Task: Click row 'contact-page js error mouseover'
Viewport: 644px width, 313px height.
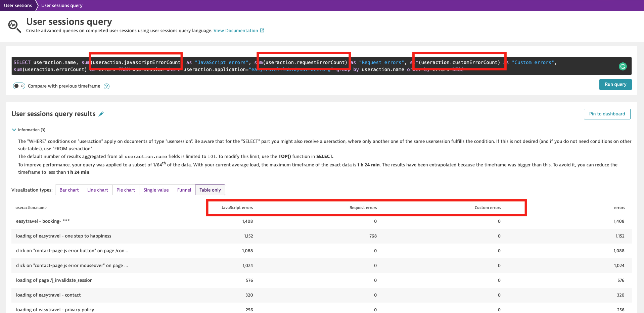Action: [322, 266]
